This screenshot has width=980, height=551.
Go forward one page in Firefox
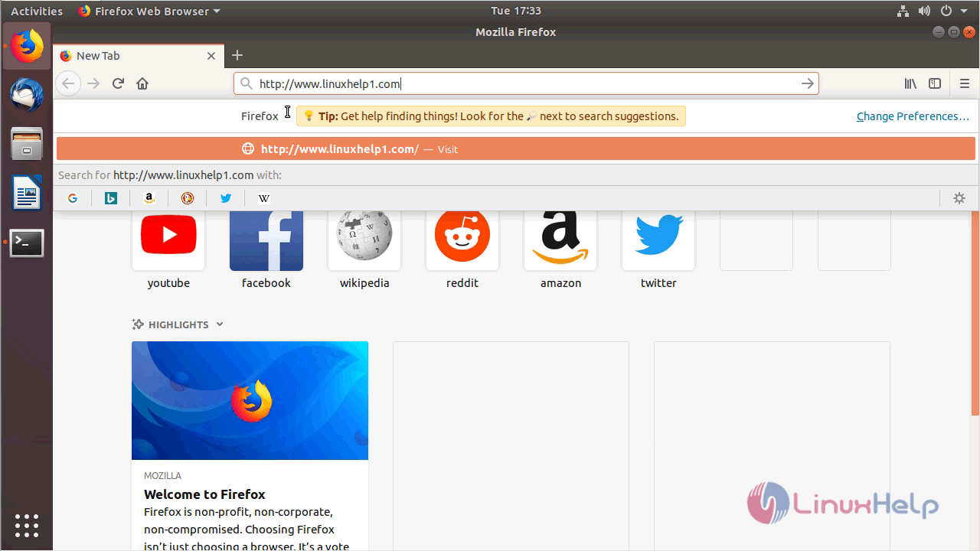pos(93,83)
